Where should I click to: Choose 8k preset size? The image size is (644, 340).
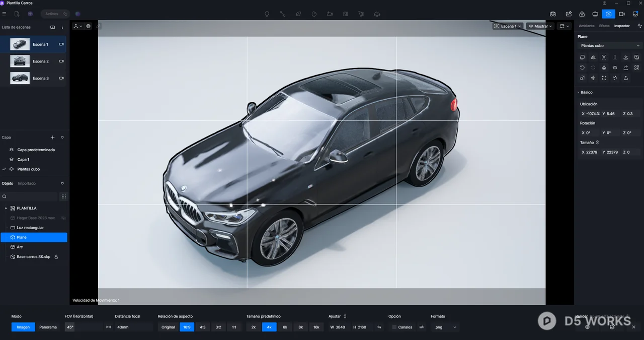(x=300, y=327)
